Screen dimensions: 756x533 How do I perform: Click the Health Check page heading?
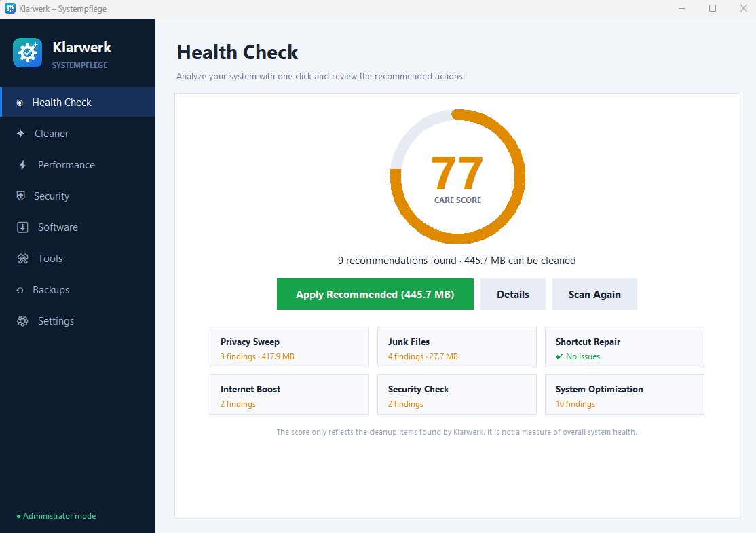[x=238, y=52]
